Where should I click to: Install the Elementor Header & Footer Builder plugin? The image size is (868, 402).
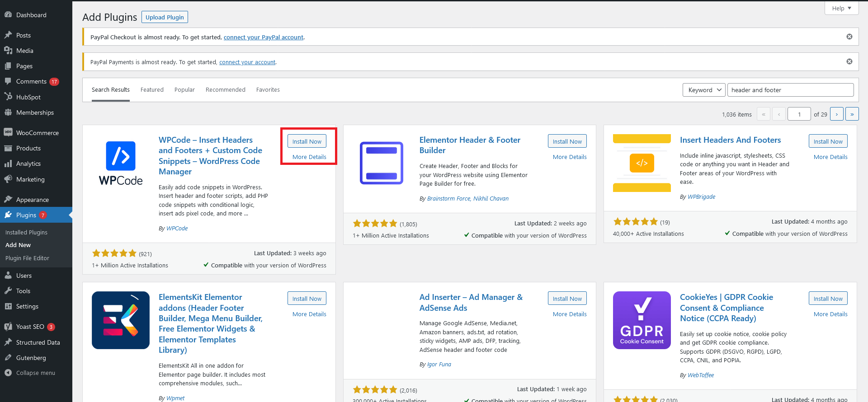tap(567, 141)
